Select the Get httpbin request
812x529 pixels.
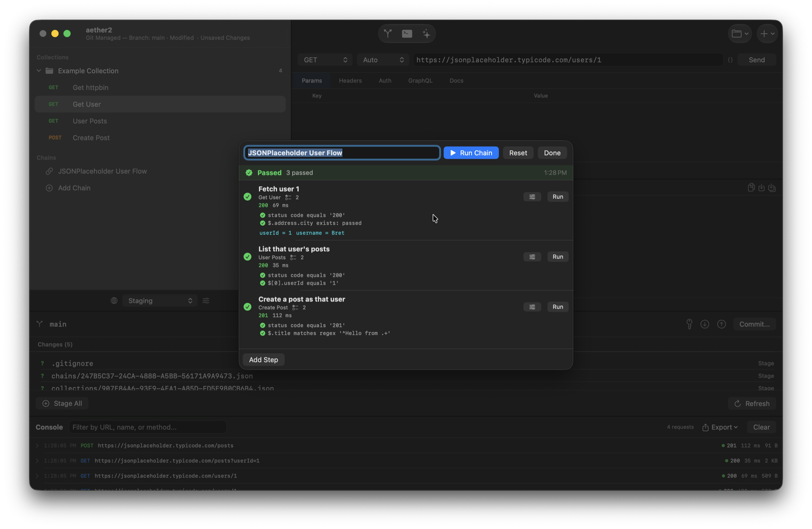160,87
